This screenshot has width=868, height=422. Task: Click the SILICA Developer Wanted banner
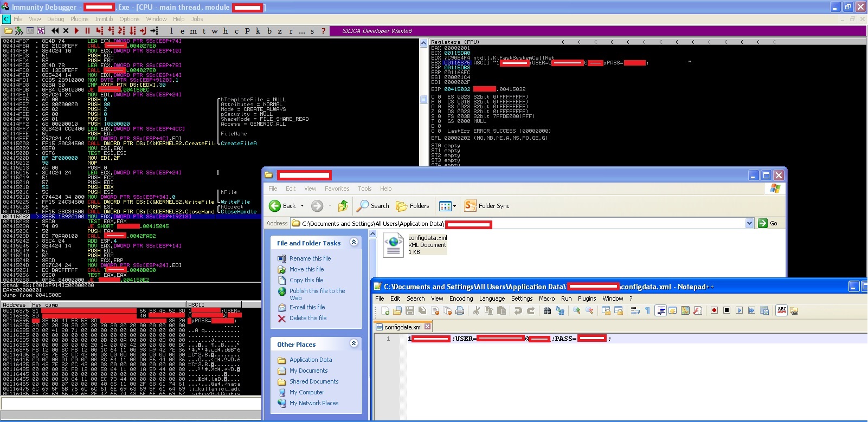377,31
